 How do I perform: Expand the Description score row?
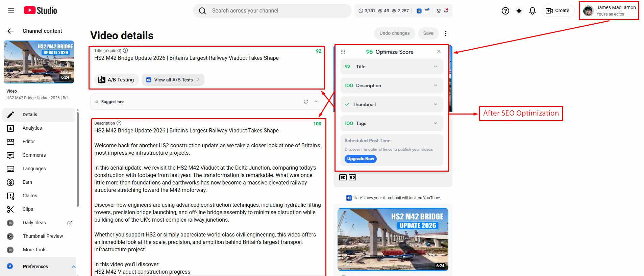tap(392, 85)
